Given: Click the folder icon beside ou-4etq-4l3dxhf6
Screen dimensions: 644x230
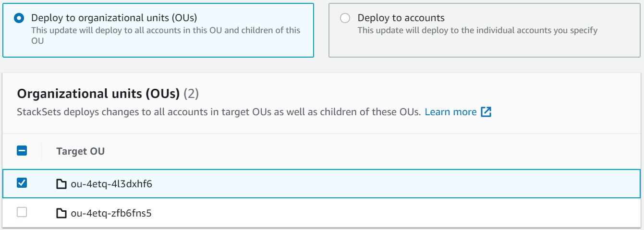Looking at the screenshot, I should click(x=61, y=183).
